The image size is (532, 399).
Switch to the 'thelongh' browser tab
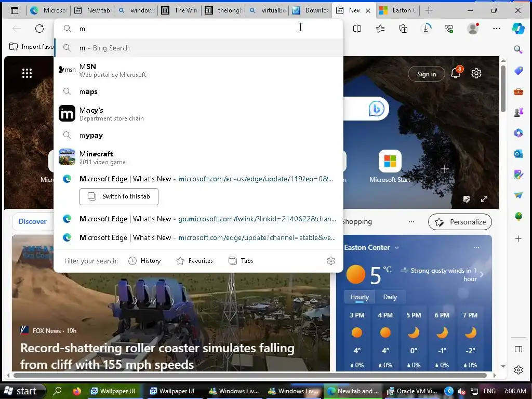tap(223, 10)
